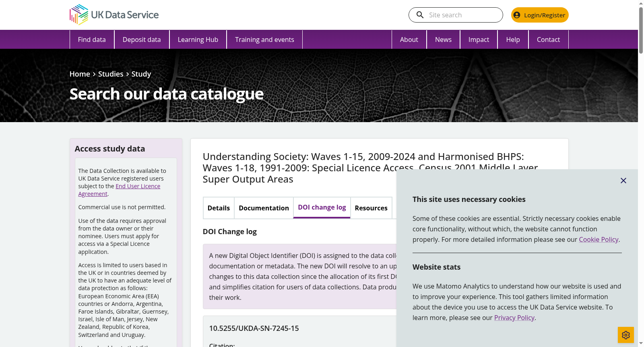
Task: Click the page vertical scrollbar thumb
Action: pyautogui.click(x=641, y=30)
